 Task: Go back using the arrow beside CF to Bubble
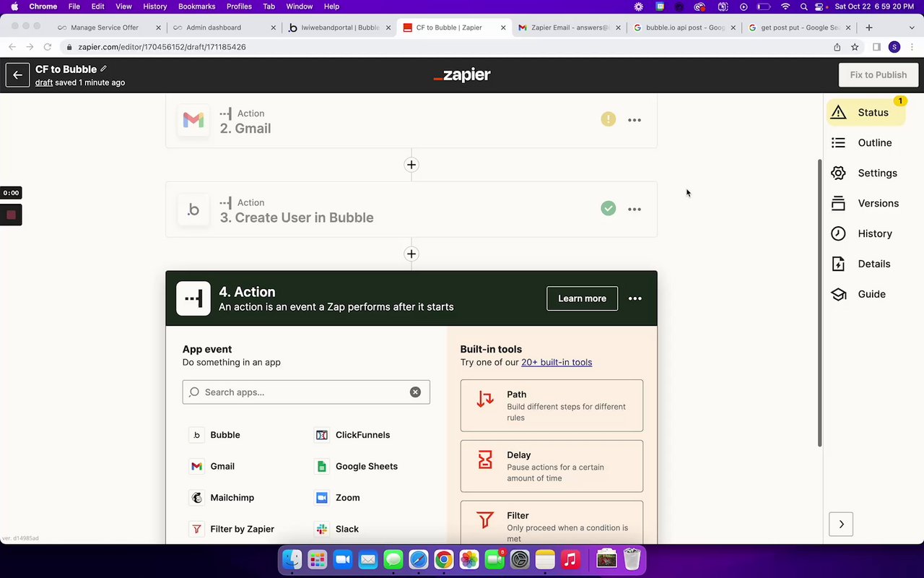point(17,75)
